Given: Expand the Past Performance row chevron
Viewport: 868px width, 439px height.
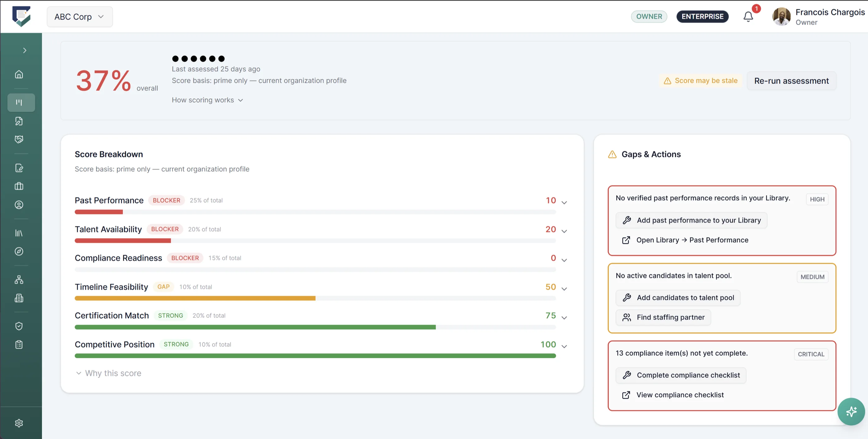Looking at the screenshot, I should 565,202.
